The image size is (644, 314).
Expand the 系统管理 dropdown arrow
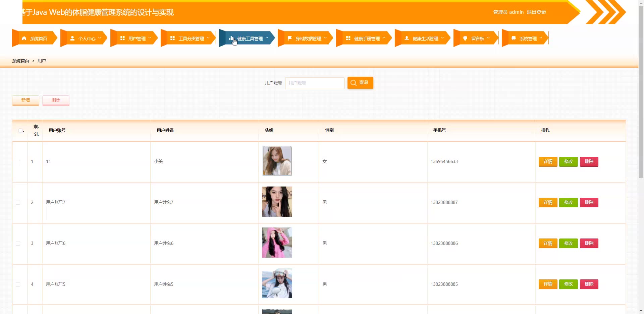[x=541, y=38]
